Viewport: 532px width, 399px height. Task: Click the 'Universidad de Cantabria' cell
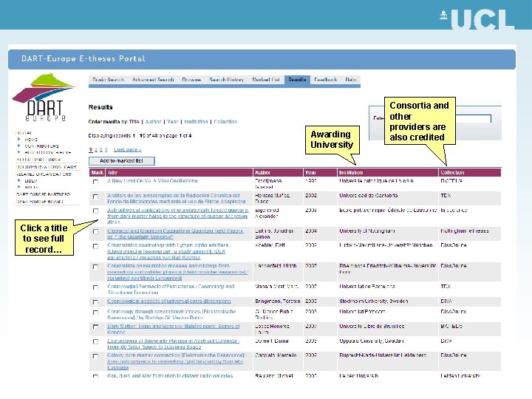[x=369, y=195]
